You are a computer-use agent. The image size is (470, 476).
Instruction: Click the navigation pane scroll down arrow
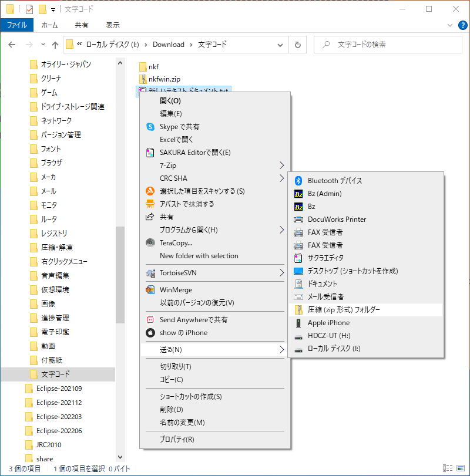point(120,457)
